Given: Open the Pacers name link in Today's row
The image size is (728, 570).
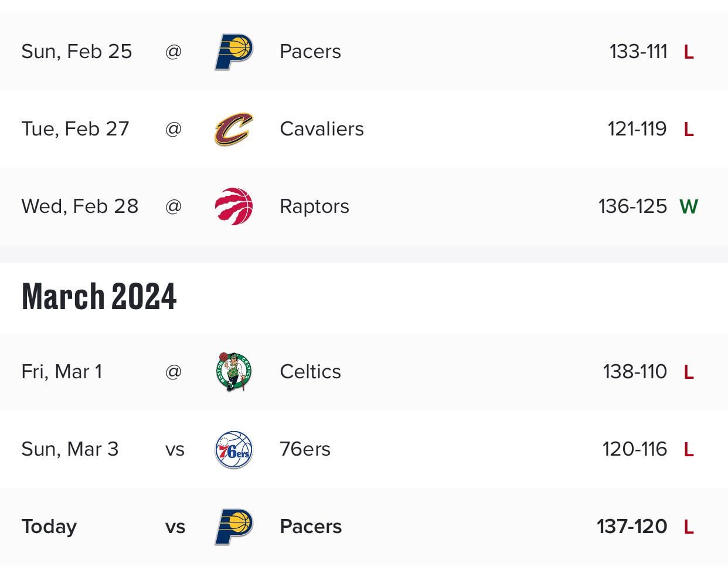Looking at the screenshot, I should click(311, 527).
